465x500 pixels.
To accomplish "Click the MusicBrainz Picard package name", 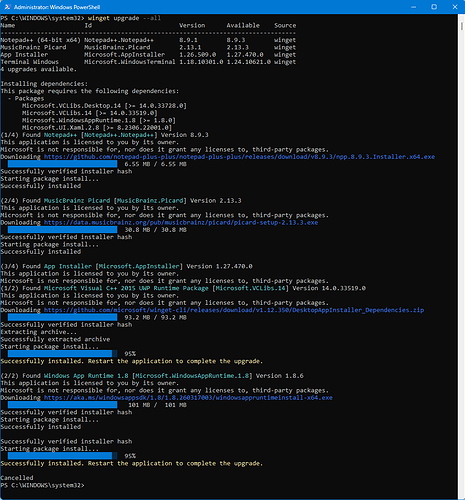I will tap(77, 201).
